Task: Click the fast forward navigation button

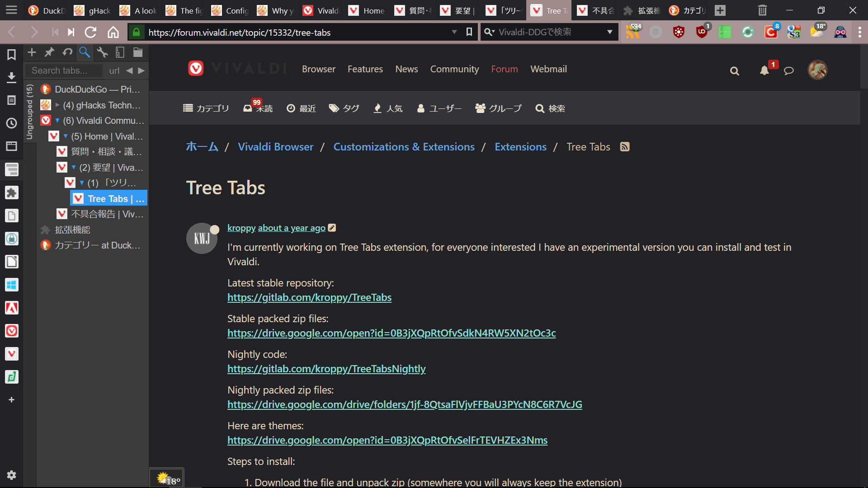Action: click(71, 32)
